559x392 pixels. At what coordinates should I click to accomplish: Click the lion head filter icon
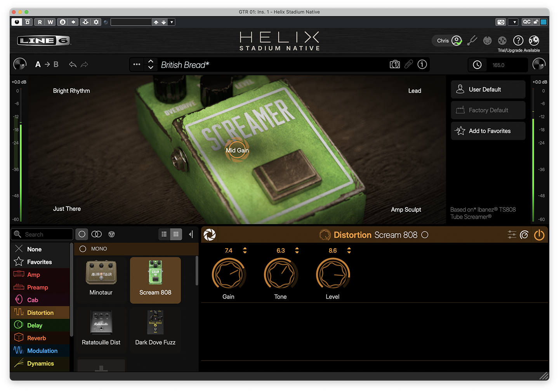(112, 234)
